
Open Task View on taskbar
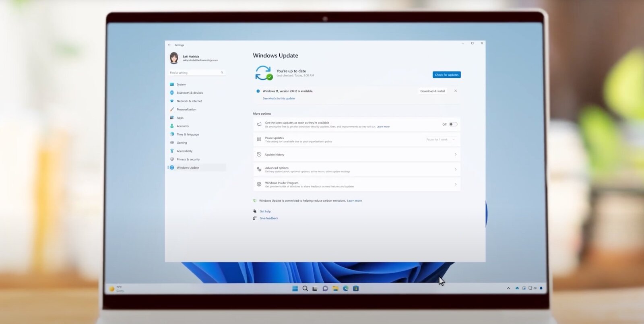(315, 289)
